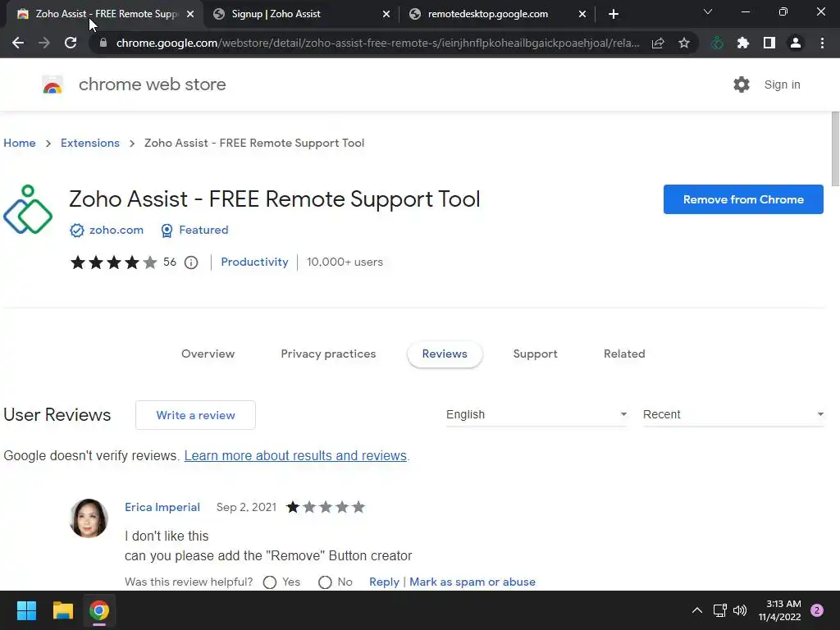Open the Related tab

click(624, 354)
